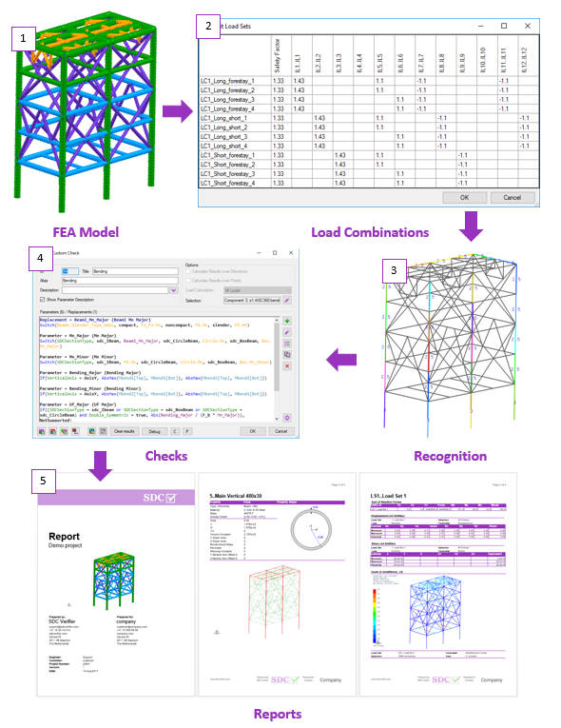Expand the Description dropdown arrow

click(174, 290)
